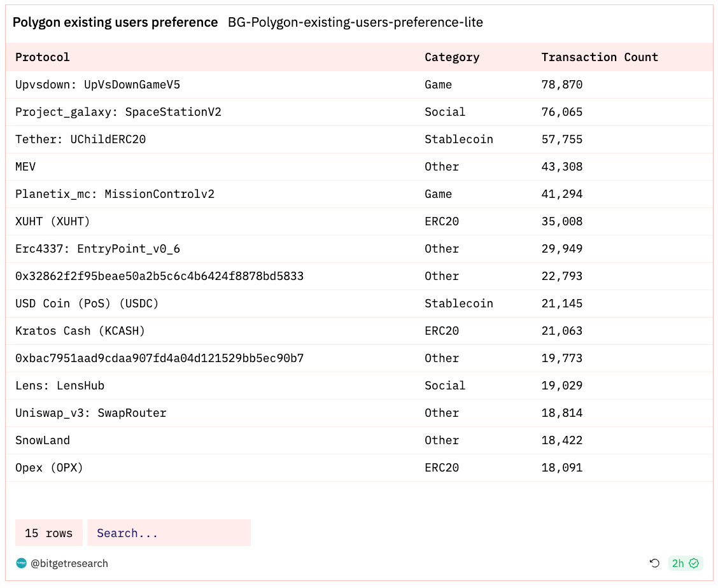Screen dimensions: 718x588
Task: Click the green 2h verified badge
Action: tap(685, 563)
